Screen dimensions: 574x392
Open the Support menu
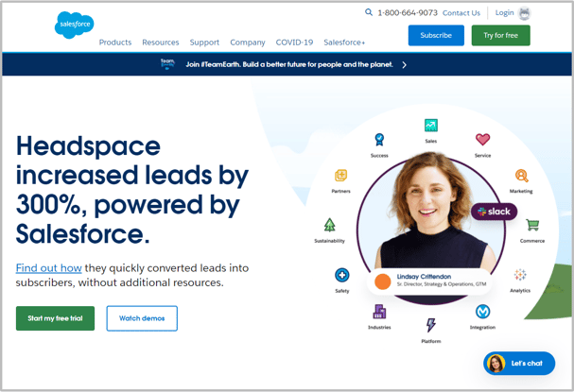click(204, 43)
